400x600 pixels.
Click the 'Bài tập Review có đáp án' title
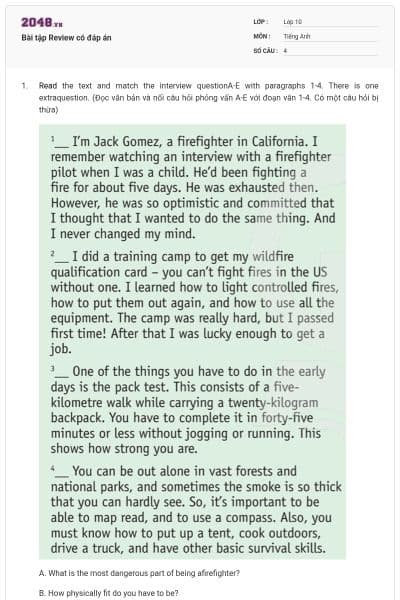pos(66,38)
